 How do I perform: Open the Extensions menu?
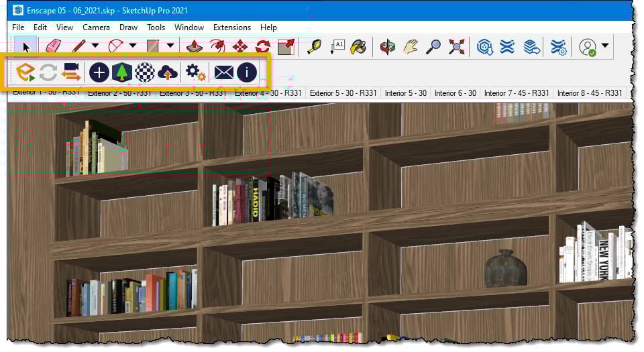(232, 27)
